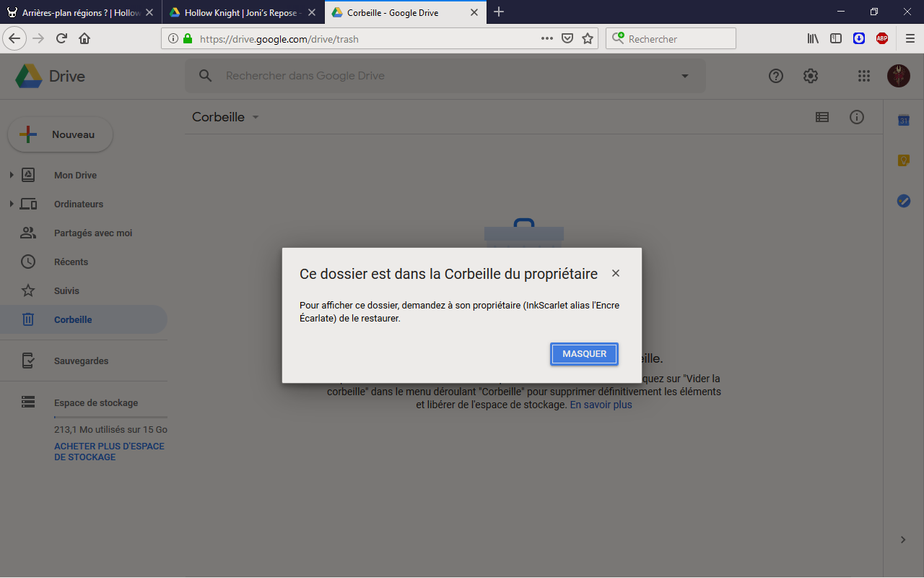
Task: Bookmark page with the star icon
Action: 588,39
